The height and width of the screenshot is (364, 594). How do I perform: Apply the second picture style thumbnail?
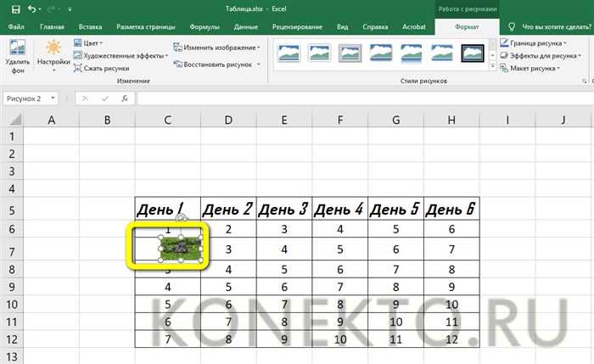pos(319,53)
